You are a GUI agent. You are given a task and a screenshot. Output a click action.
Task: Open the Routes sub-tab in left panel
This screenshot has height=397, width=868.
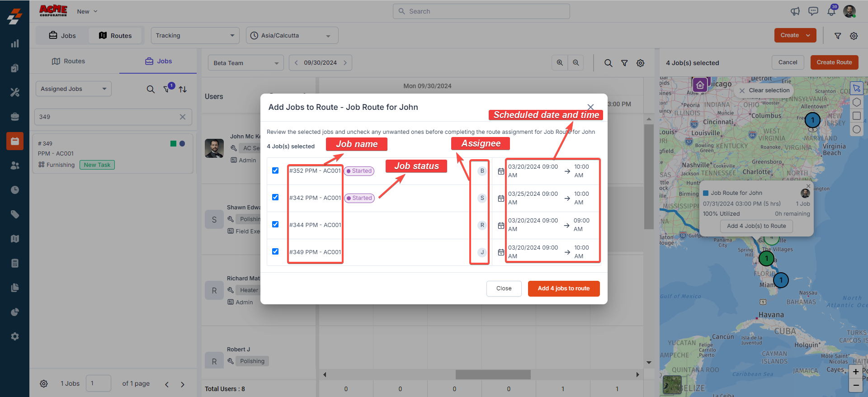coord(68,61)
